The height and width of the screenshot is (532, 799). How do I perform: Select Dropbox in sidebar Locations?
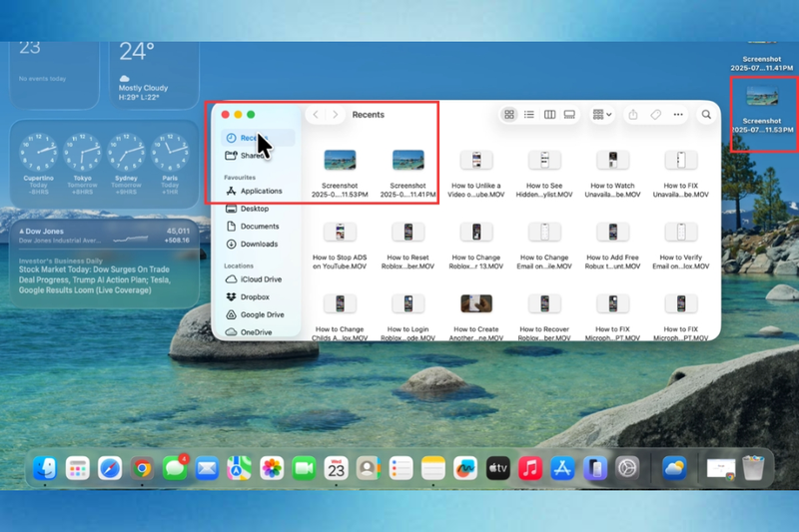click(258, 296)
